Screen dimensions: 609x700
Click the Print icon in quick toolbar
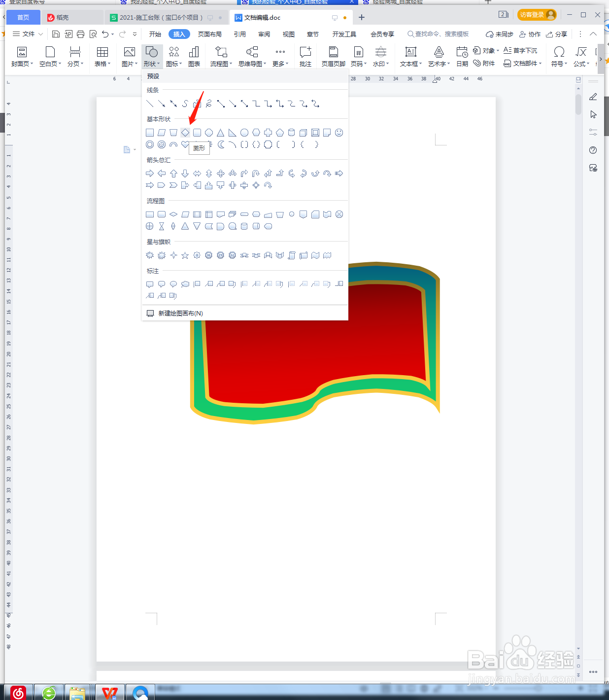pos(80,34)
